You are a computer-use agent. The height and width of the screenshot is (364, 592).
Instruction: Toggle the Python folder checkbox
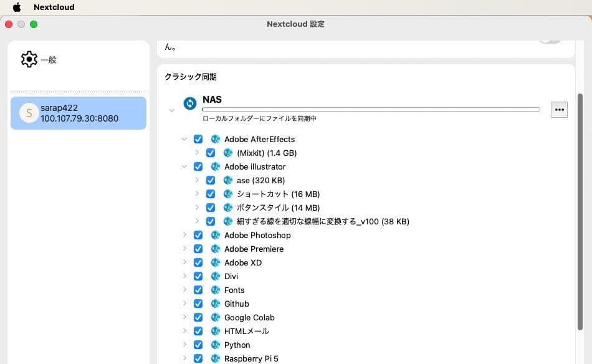coord(198,345)
